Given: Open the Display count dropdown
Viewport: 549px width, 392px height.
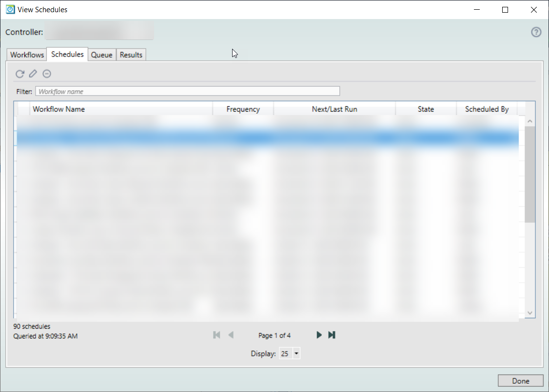Looking at the screenshot, I should tap(296, 353).
